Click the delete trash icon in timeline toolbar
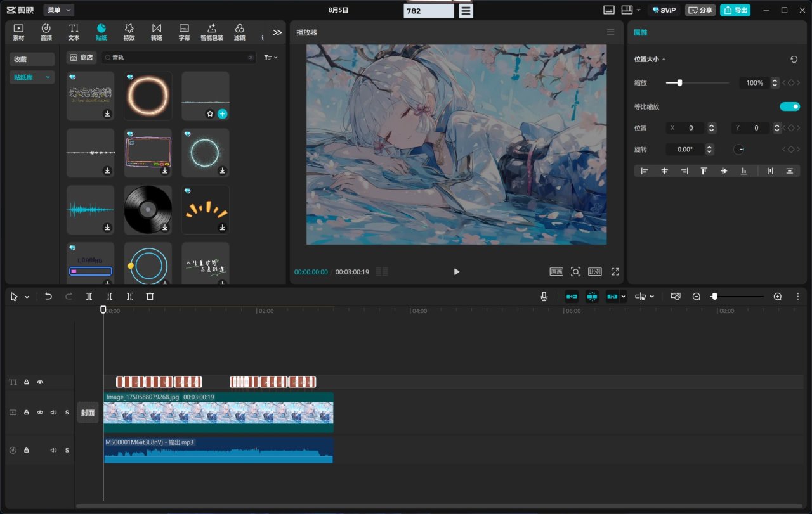The image size is (812, 514). point(150,296)
